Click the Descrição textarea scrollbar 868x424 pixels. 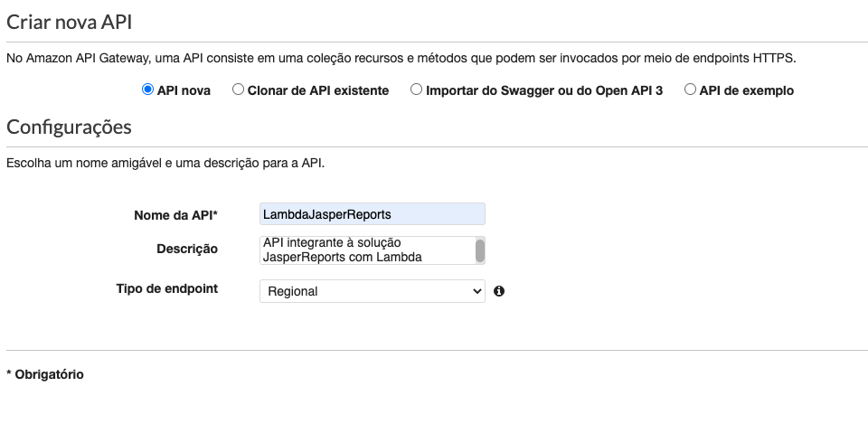coord(480,250)
